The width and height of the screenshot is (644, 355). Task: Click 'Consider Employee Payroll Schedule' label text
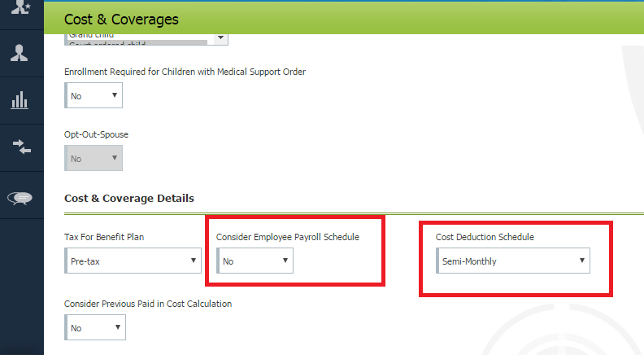(x=287, y=237)
